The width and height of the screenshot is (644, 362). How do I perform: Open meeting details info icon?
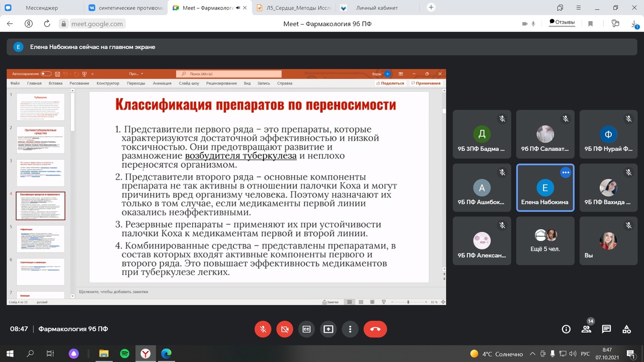(x=566, y=329)
